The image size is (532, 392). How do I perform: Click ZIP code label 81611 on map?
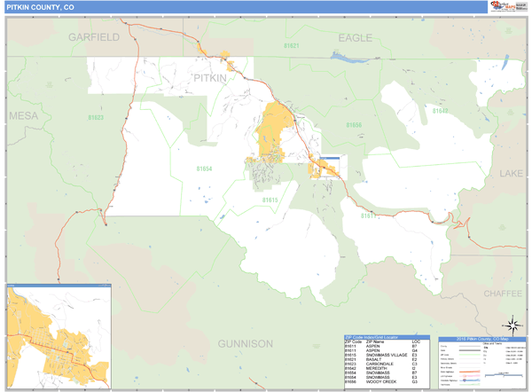pyautogui.click(x=369, y=216)
